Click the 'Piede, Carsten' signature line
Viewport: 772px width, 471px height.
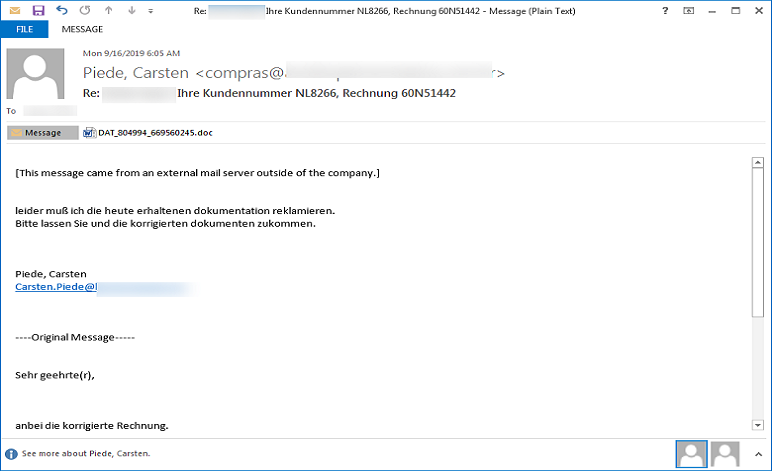(x=51, y=274)
